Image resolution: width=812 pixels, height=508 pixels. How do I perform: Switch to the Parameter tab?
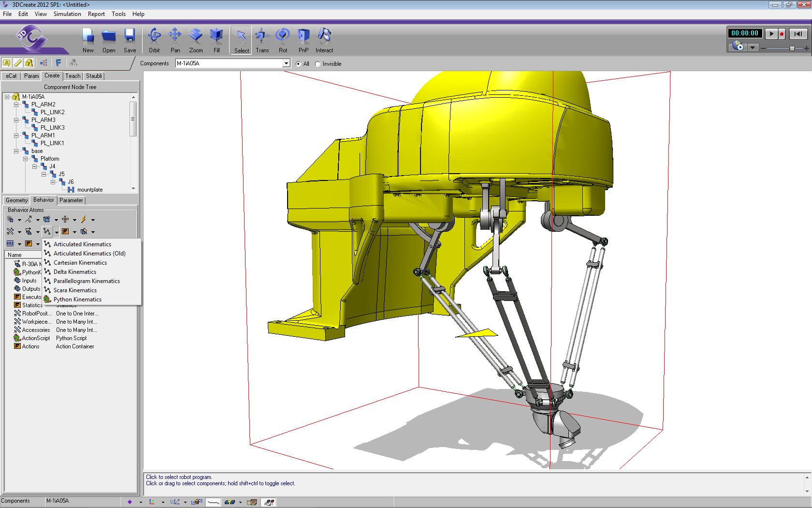71,200
